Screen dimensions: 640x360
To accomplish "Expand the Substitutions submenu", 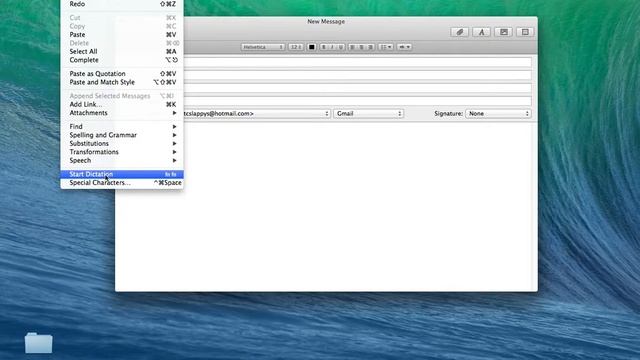I will click(x=122, y=144).
